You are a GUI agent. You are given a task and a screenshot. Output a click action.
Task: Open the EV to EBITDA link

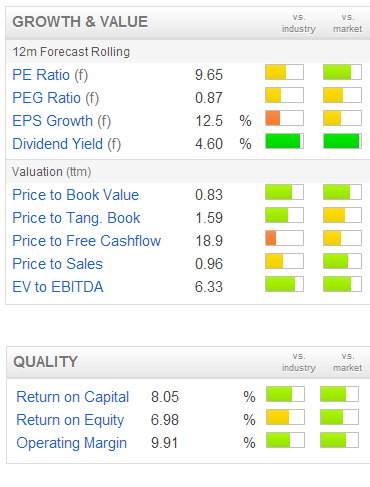click(58, 287)
